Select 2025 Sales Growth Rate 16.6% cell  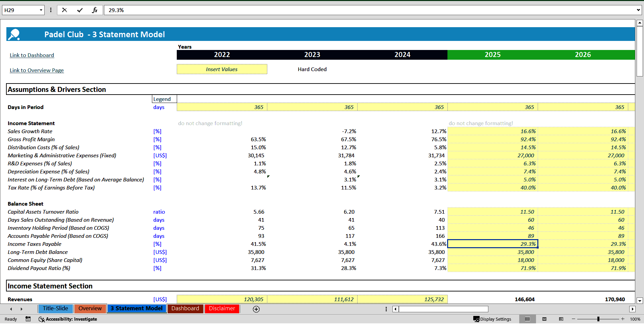click(492, 131)
